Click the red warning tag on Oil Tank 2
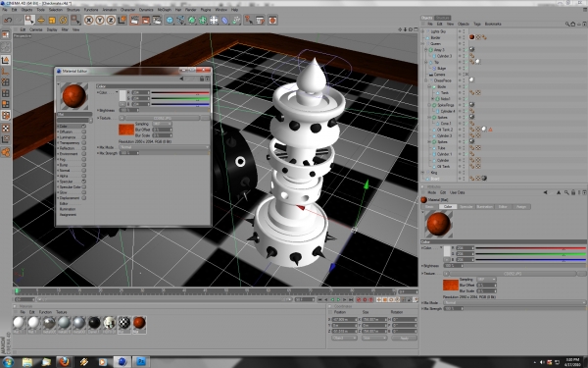This screenshot has width=588, height=368. click(490, 130)
